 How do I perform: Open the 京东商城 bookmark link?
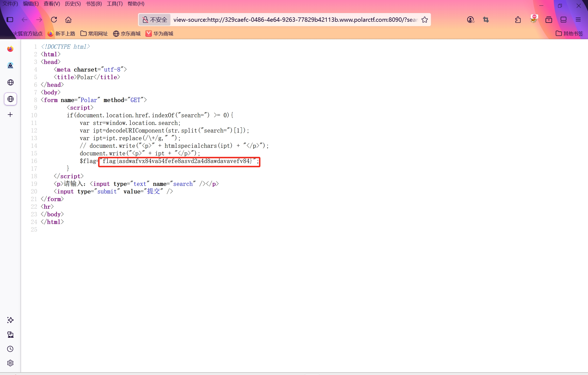[x=127, y=33]
